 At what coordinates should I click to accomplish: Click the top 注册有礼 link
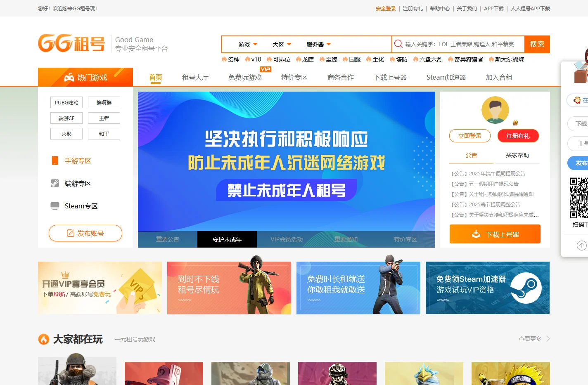pyautogui.click(x=413, y=8)
